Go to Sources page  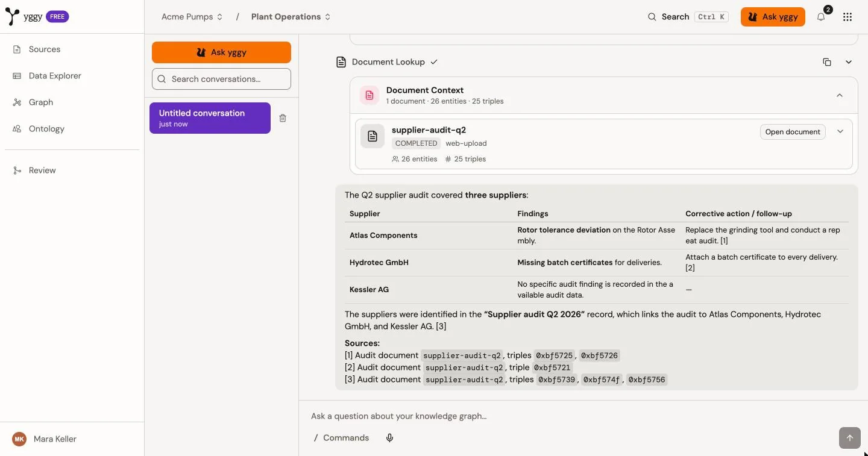click(x=72, y=49)
